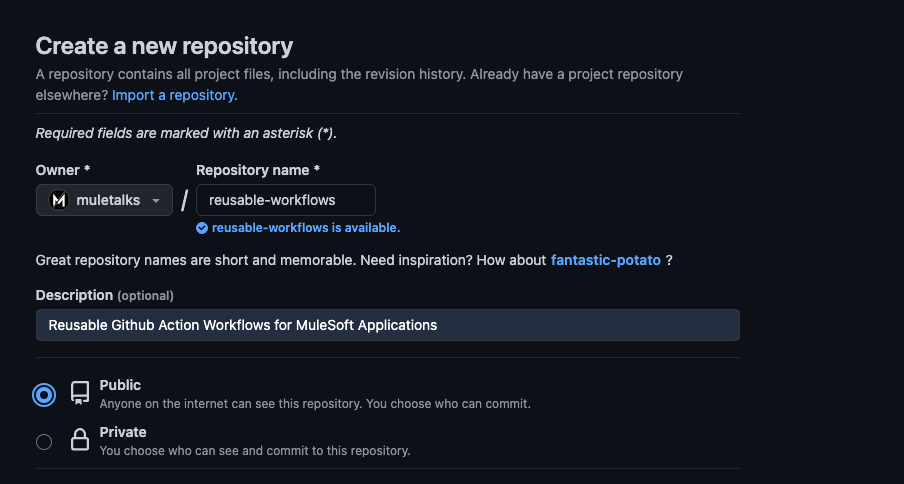The image size is (904, 484).
Task: Click the required fields asterisk note
Action: pyautogui.click(x=186, y=133)
